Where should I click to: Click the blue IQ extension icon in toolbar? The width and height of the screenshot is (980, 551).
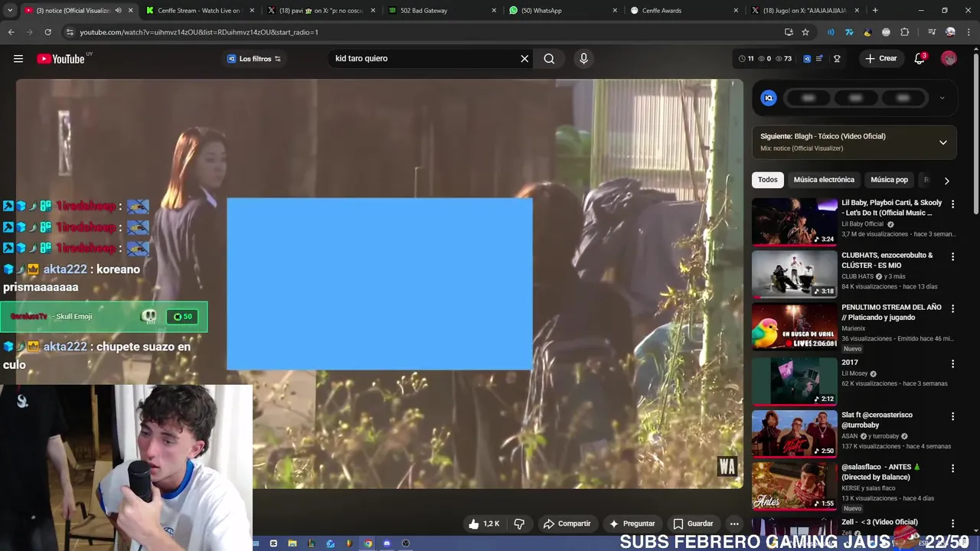tap(807, 59)
